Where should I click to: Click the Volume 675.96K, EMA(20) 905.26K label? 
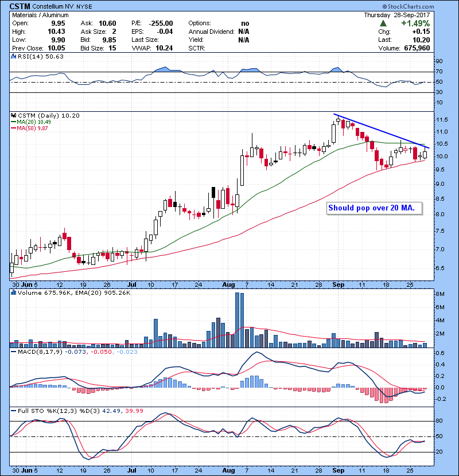pyautogui.click(x=74, y=293)
